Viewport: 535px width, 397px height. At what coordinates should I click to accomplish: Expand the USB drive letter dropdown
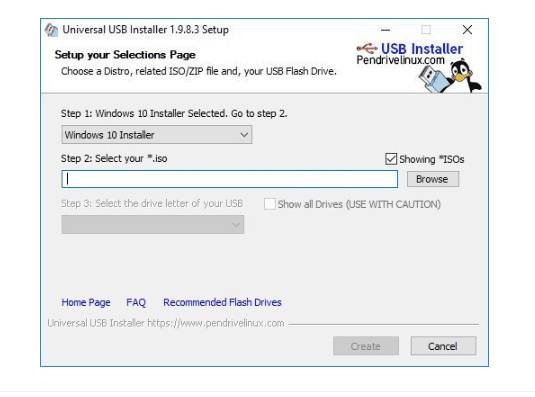pos(153,224)
